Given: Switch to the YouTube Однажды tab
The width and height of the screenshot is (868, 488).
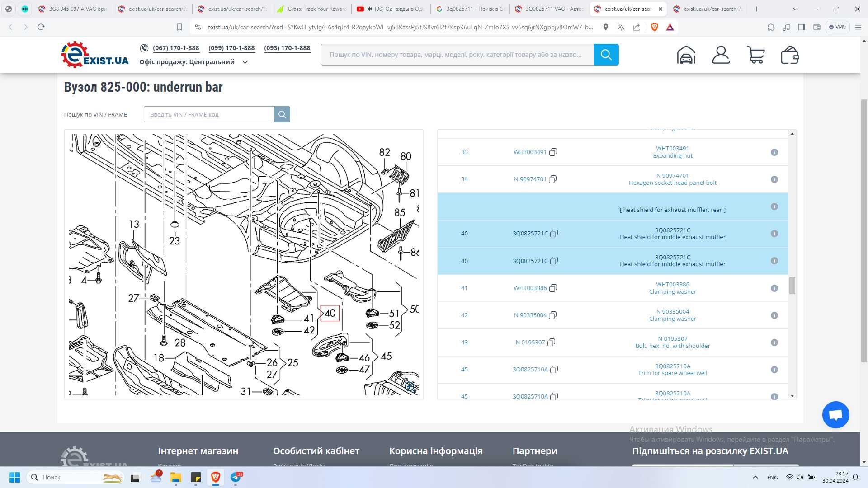Looking at the screenshot, I should pos(392,9).
